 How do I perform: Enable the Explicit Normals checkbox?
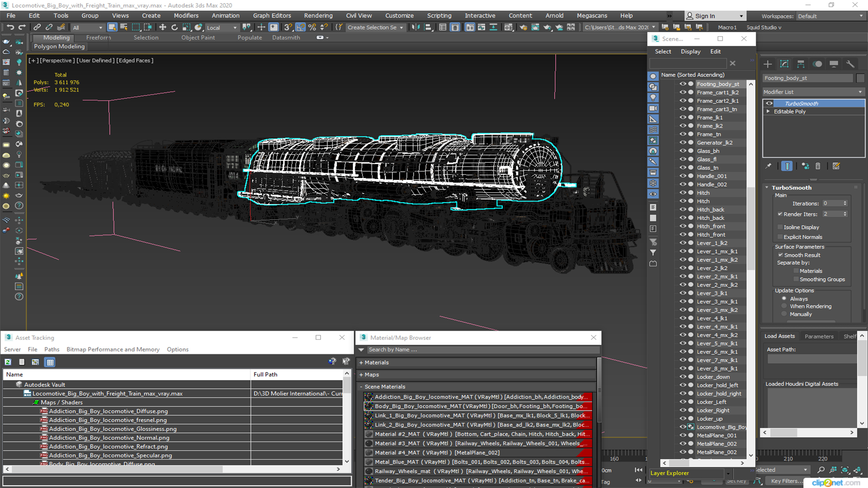click(x=780, y=237)
